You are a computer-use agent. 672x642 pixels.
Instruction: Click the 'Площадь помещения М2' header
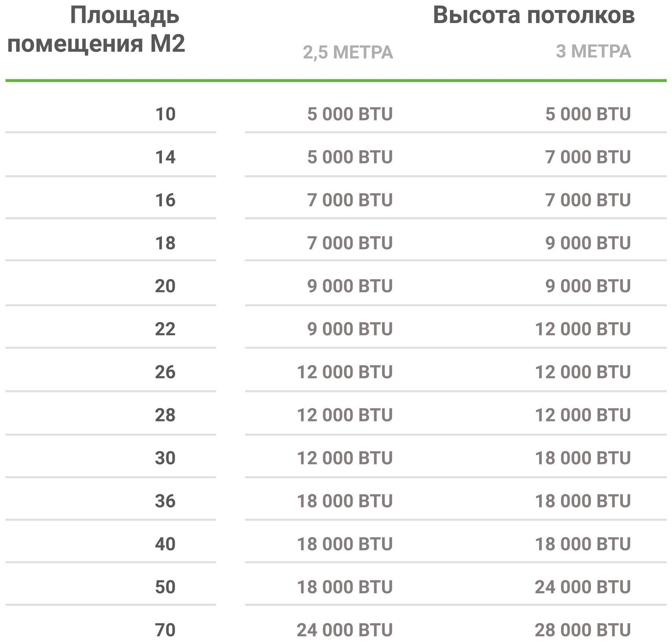96,30
